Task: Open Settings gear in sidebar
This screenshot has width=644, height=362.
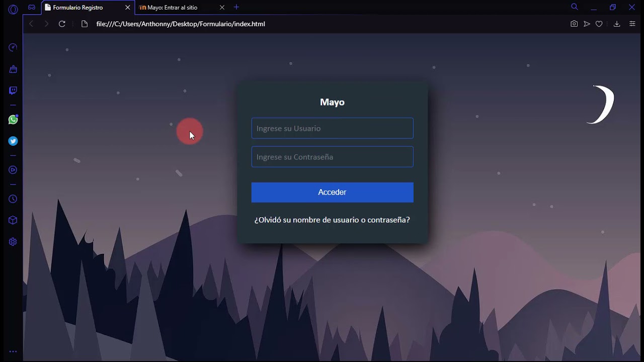Action: 13,242
